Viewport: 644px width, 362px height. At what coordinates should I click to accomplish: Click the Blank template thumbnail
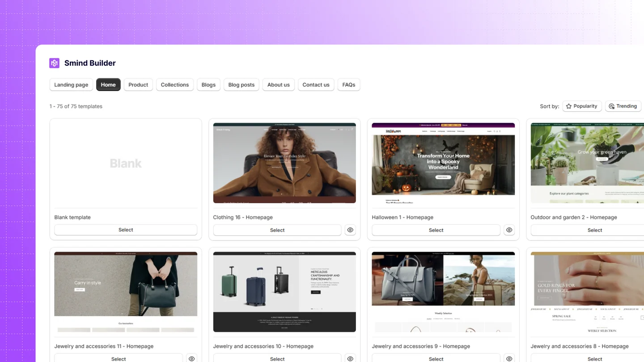(126, 163)
